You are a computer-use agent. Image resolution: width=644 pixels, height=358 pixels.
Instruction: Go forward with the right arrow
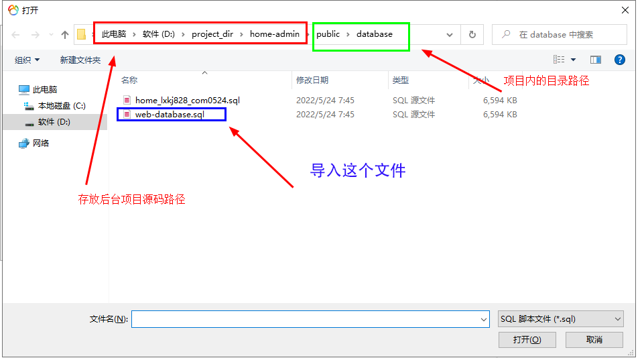point(36,35)
